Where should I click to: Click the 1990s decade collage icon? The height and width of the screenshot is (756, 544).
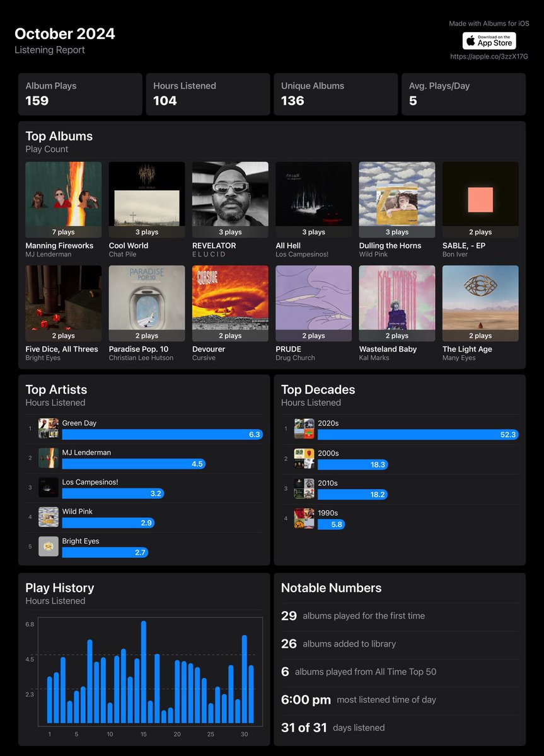[304, 517]
